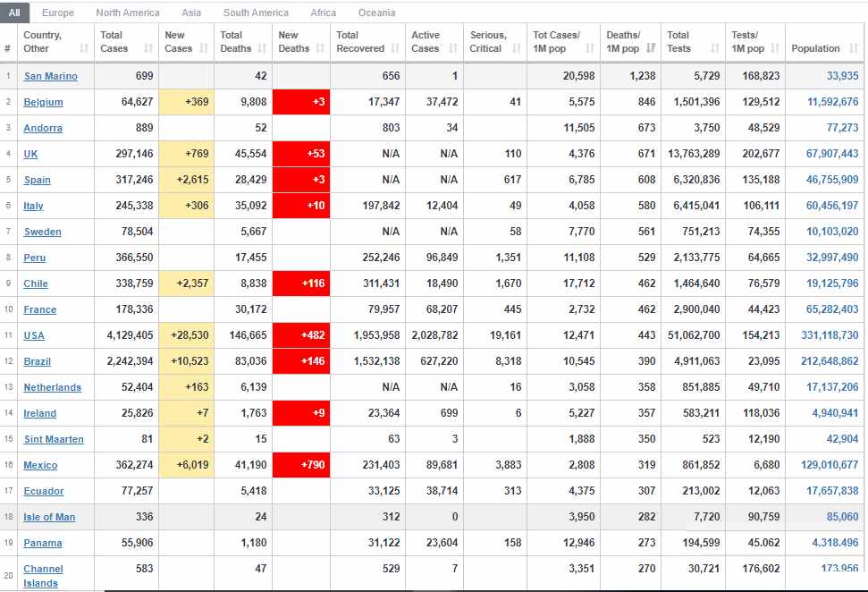
Task: Click the USA country link
Action: click(34, 335)
